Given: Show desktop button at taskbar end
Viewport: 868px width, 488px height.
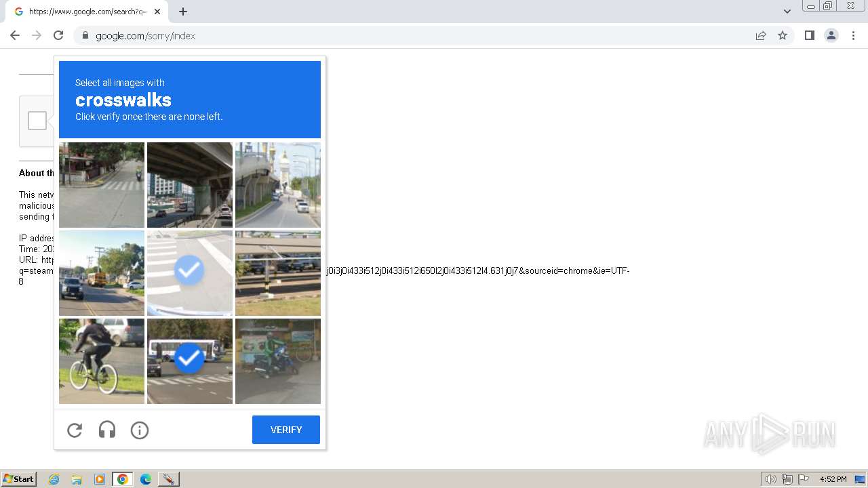Looking at the screenshot, I should [860, 479].
